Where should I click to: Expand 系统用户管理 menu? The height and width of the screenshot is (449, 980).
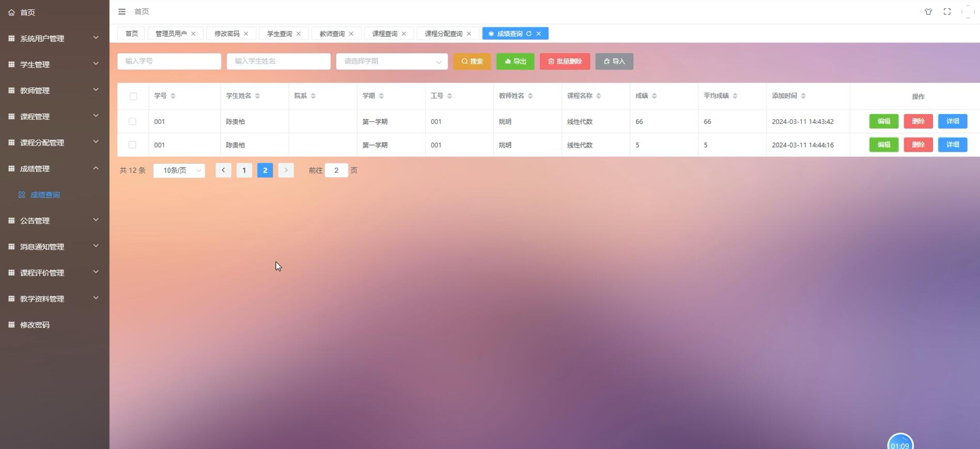[54, 38]
